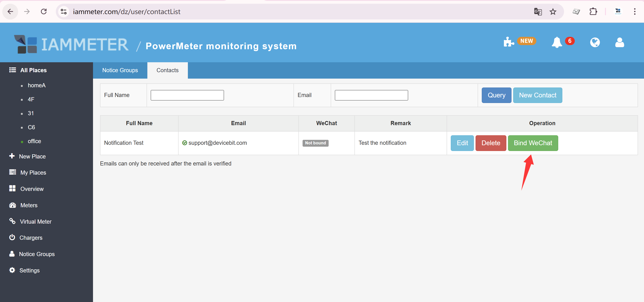Select the office place in sidebar
The height and width of the screenshot is (302, 644).
(x=34, y=141)
